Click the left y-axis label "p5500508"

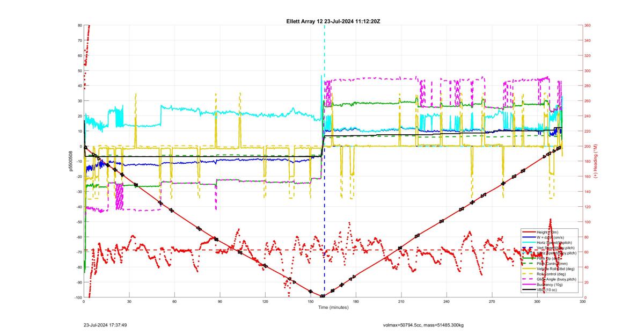(70, 161)
